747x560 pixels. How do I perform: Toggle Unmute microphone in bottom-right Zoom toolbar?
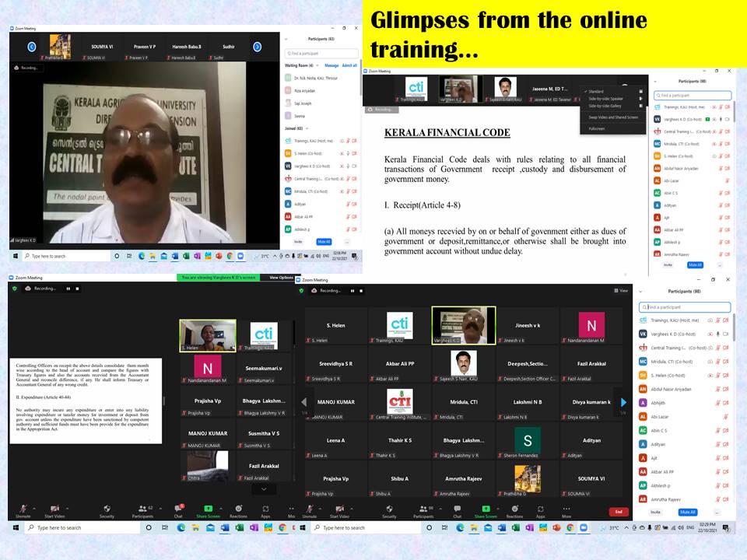pyautogui.click(x=309, y=511)
